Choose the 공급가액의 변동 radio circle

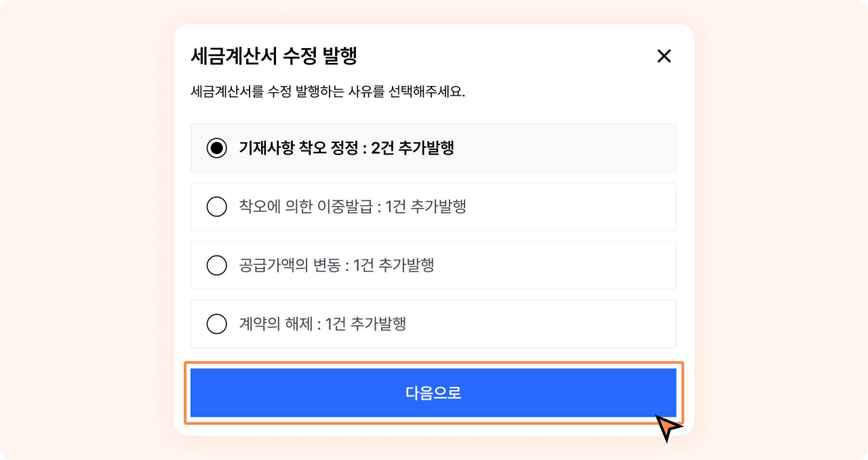pos(217,265)
